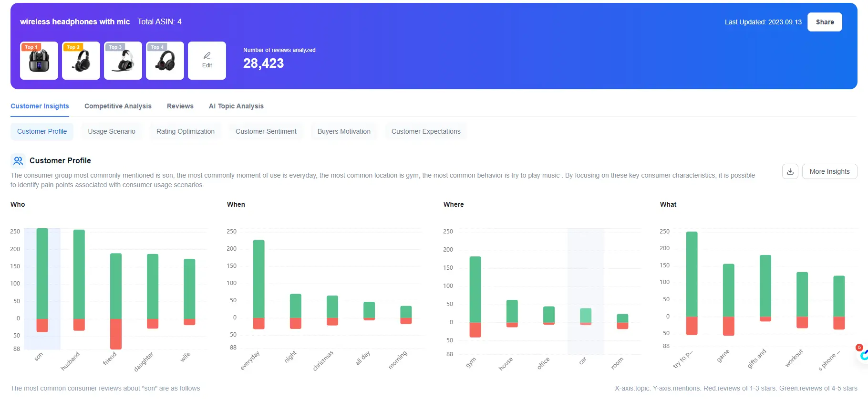Click the More Insights button
868x402 pixels.
tap(829, 171)
